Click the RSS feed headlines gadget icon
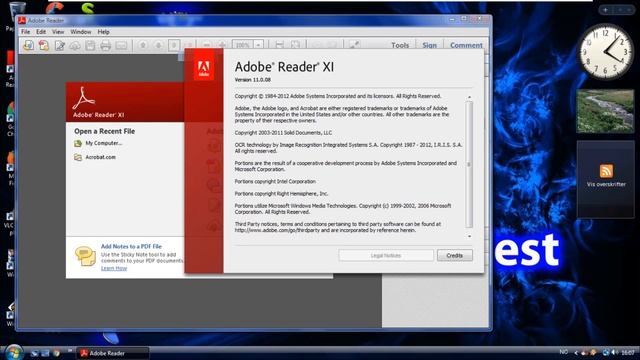 606,171
